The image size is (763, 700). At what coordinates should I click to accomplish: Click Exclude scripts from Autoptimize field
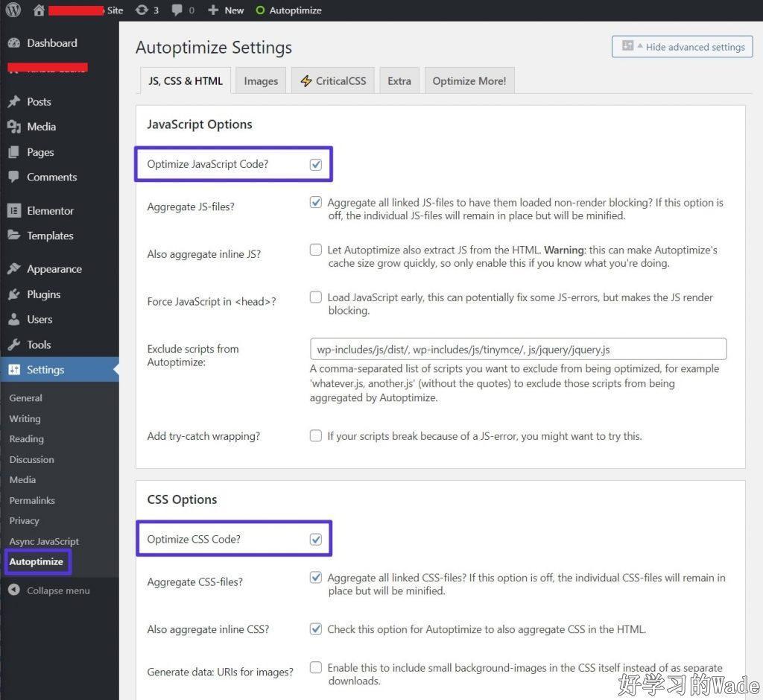point(519,349)
